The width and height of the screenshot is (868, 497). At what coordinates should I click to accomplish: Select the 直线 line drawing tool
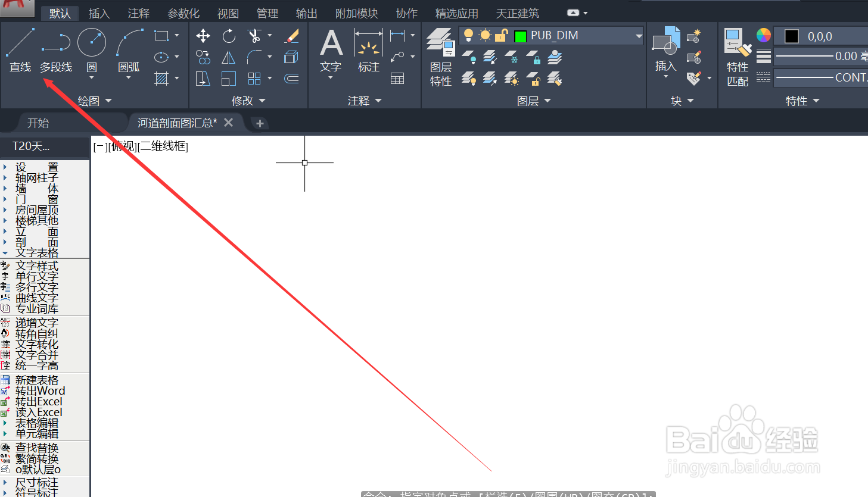[20, 51]
